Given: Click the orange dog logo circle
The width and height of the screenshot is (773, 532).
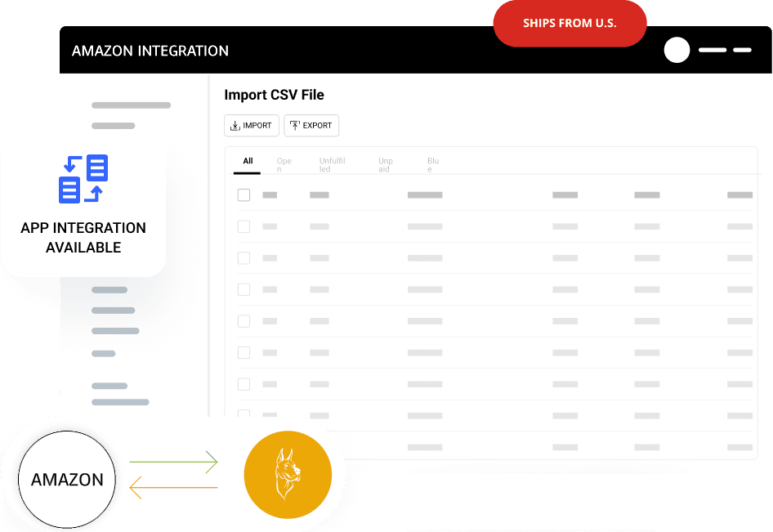Looking at the screenshot, I should (x=288, y=475).
